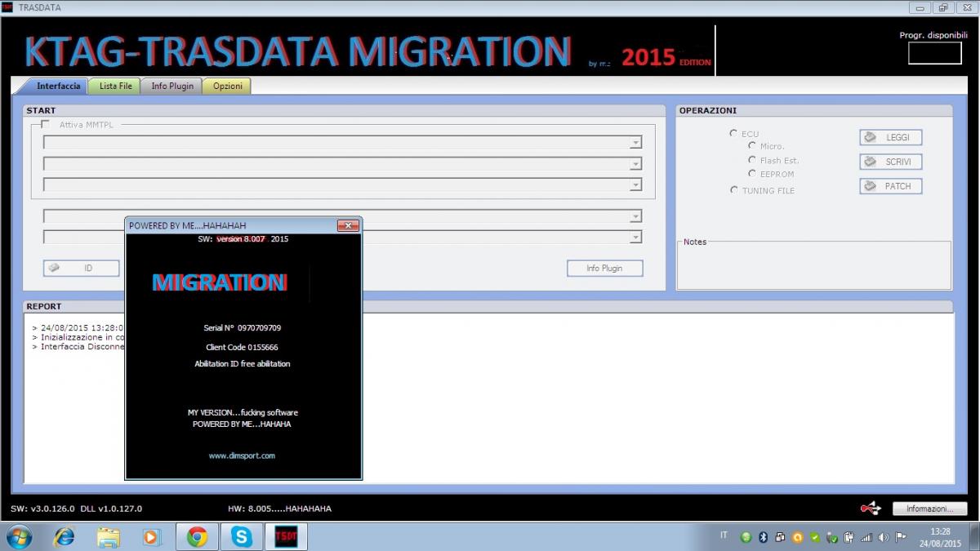
Task: Click the "HW: 8.005.....HAHAHAHA" status text
Action: coord(279,509)
